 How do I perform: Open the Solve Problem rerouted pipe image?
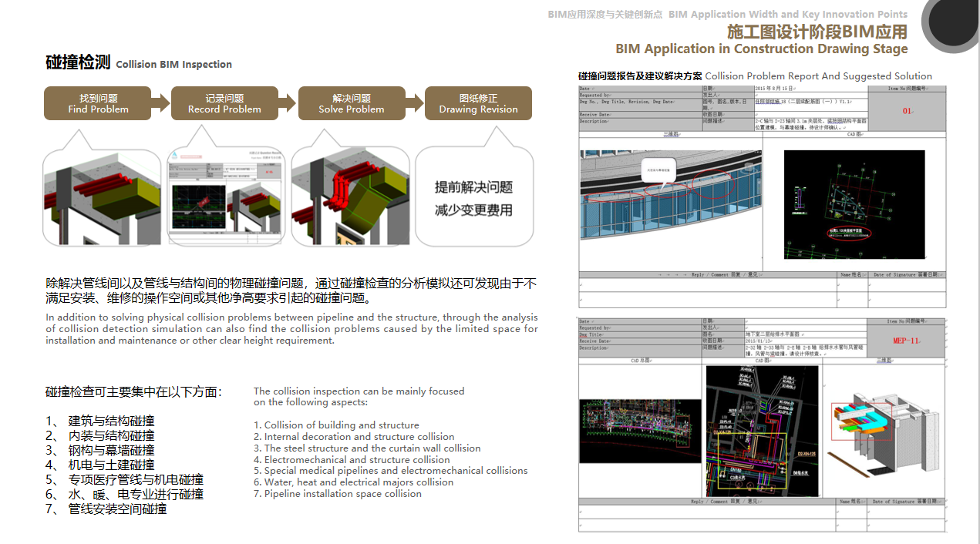(x=351, y=197)
